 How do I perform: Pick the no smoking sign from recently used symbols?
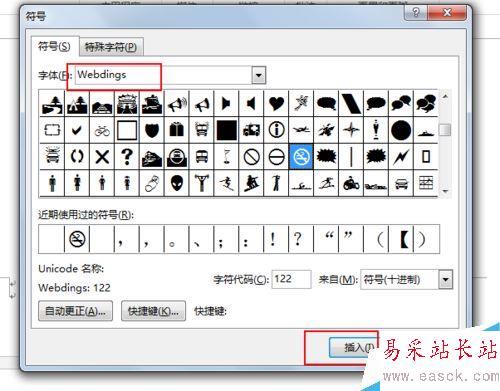[x=77, y=239]
